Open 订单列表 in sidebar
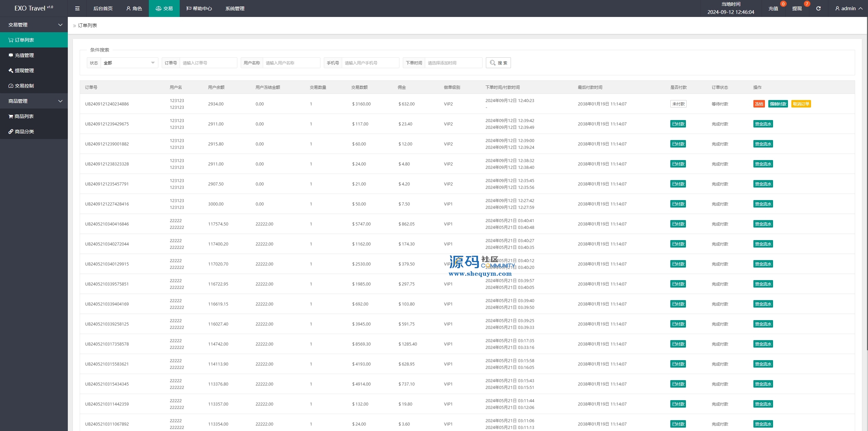 pyautogui.click(x=34, y=40)
